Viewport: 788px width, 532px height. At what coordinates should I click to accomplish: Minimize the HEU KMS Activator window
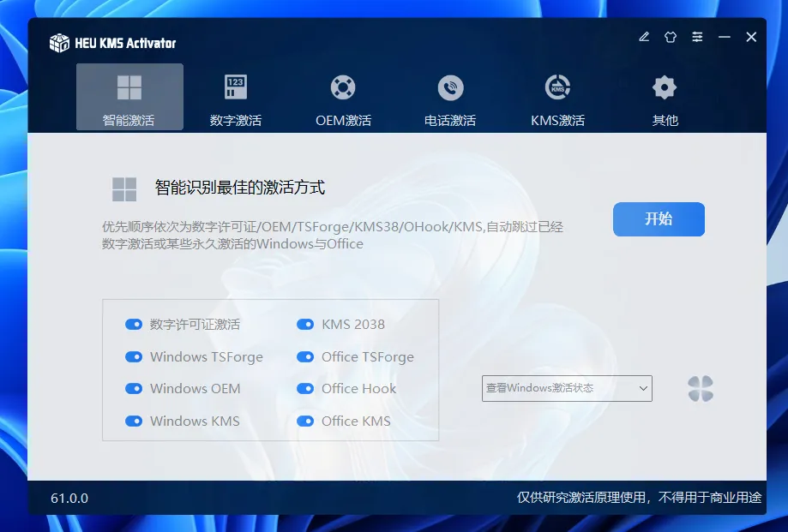pyautogui.click(x=725, y=37)
